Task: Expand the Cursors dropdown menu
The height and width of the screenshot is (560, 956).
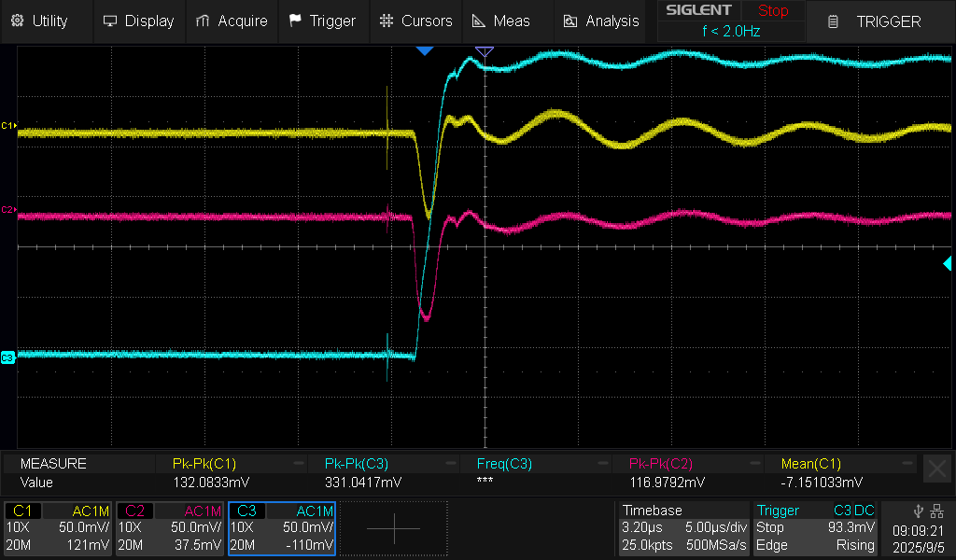Action: [416, 21]
